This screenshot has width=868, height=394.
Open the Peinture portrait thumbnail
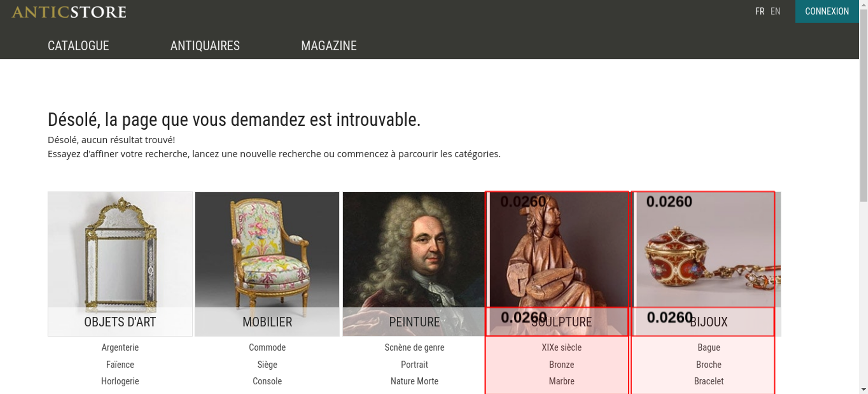[x=414, y=264]
